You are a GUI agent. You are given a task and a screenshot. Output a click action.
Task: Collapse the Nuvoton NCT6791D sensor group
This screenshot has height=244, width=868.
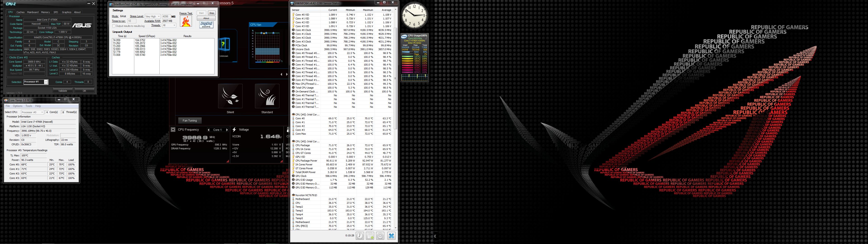[293, 195]
